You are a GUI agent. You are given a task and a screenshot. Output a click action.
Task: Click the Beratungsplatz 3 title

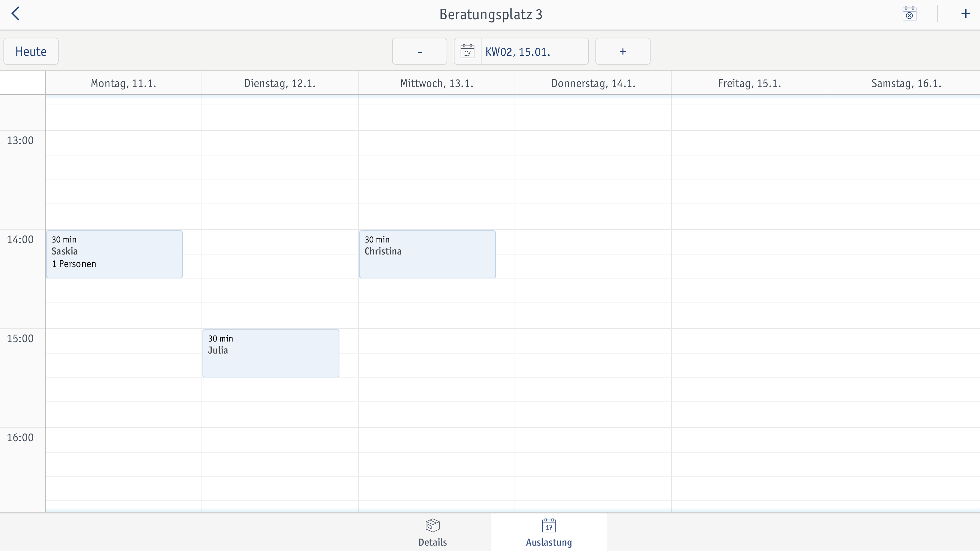coord(491,14)
